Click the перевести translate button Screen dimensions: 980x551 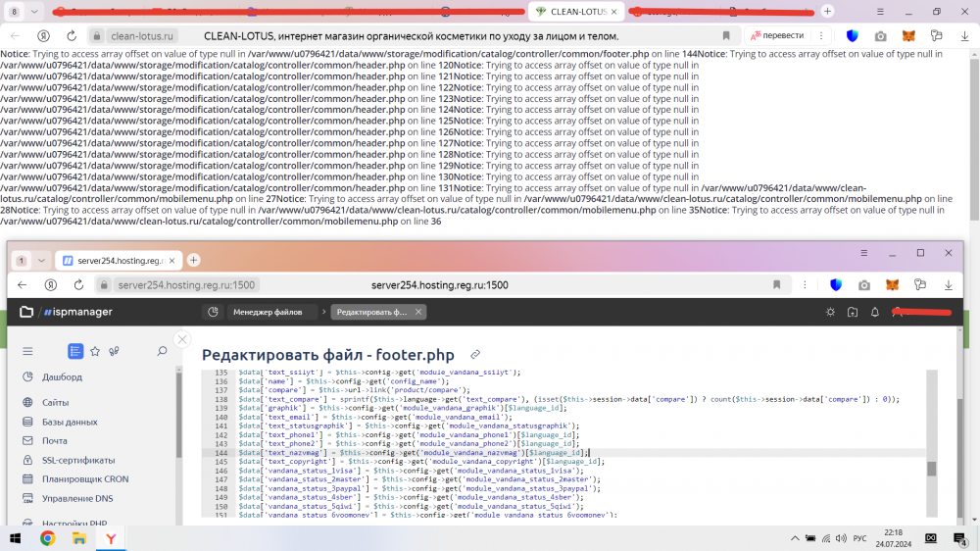click(777, 35)
